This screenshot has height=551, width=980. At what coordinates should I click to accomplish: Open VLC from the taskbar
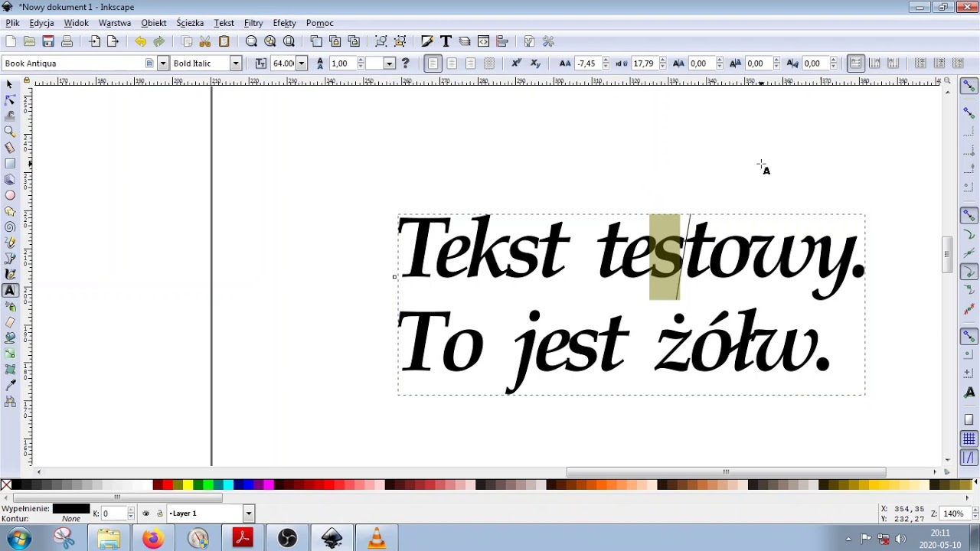click(377, 539)
